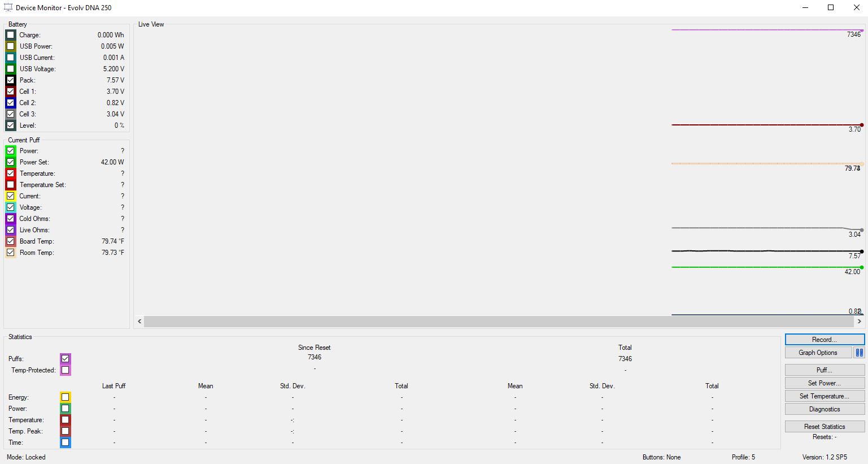868x464 pixels.
Task: Click the Device Monitor app icon in title bar
Action: point(8,7)
